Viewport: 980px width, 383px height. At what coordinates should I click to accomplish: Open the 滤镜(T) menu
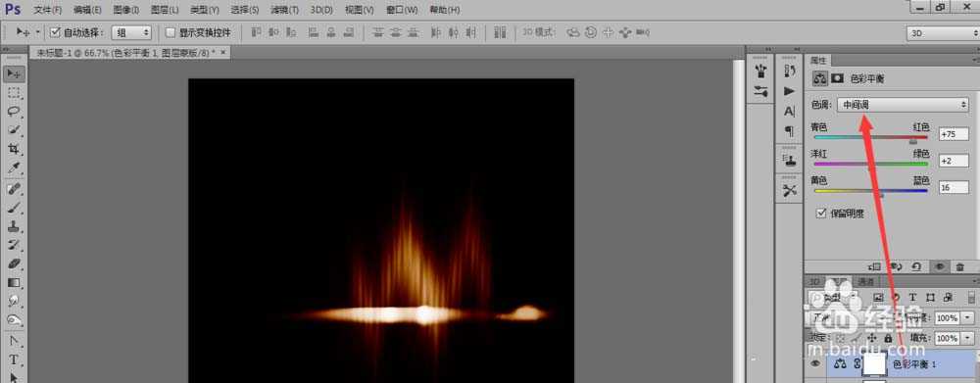tap(284, 10)
